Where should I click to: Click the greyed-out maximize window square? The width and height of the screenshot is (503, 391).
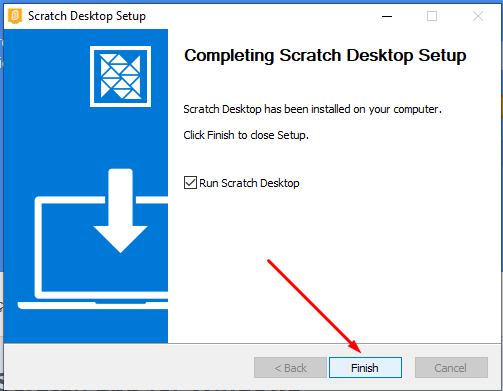point(432,16)
